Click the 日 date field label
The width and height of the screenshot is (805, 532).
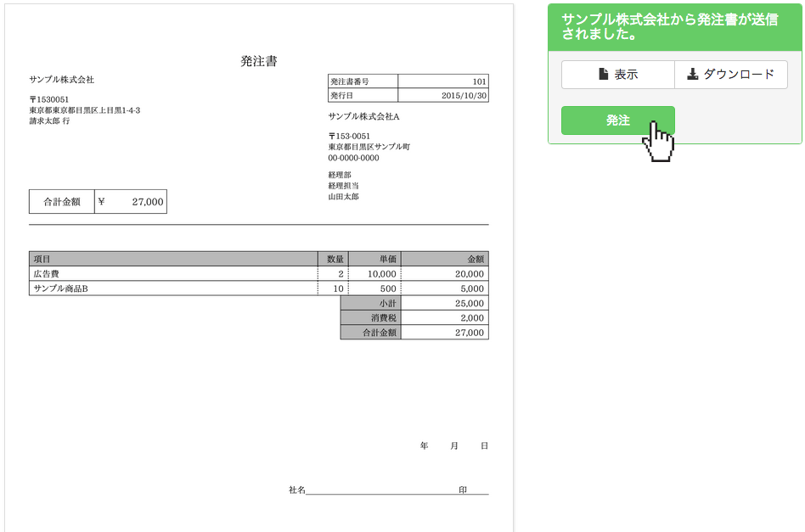[484, 445]
